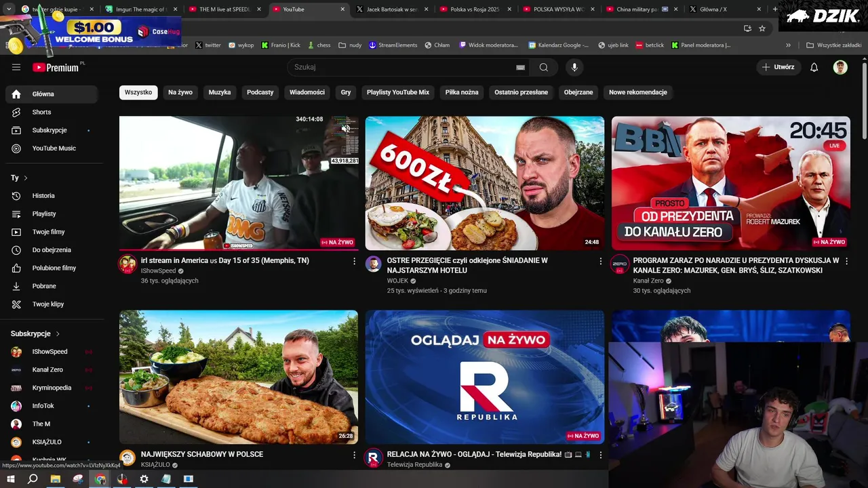Select the Ostatnio przesłane chip
The width and height of the screenshot is (868, 488).
[x=521, y=92]
